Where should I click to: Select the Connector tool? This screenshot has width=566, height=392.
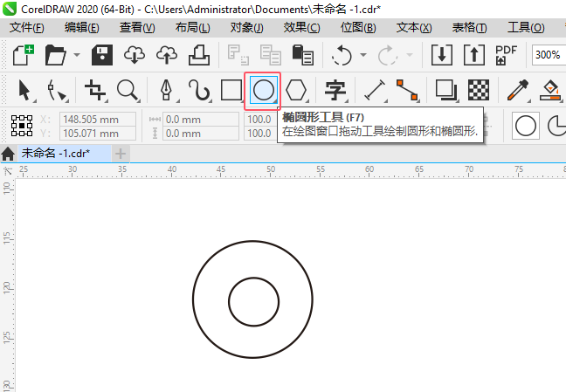pyautogui.click(x=407, y=90)
